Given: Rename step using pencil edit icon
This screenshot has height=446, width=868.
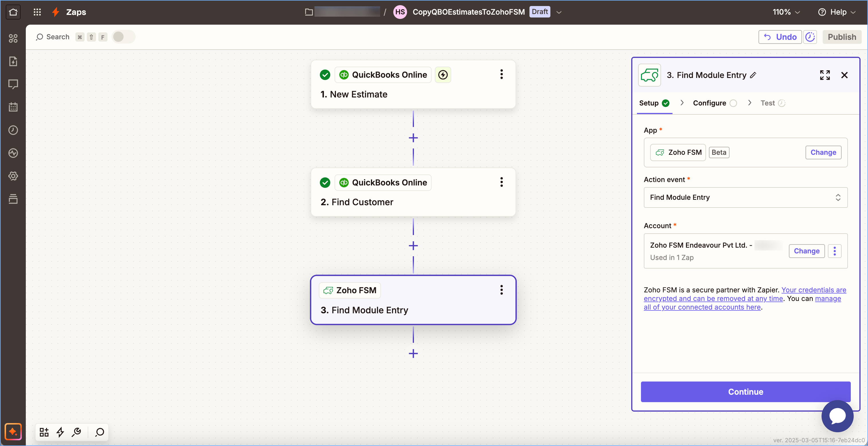Looking at the screenshot, I should point(753,75).
